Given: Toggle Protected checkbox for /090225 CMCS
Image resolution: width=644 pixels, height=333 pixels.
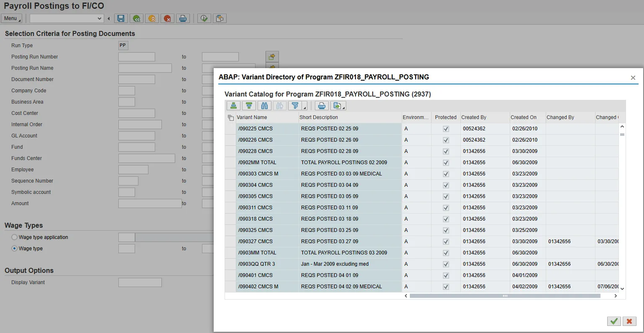Looking at the screenshot, I should point(446,129).
